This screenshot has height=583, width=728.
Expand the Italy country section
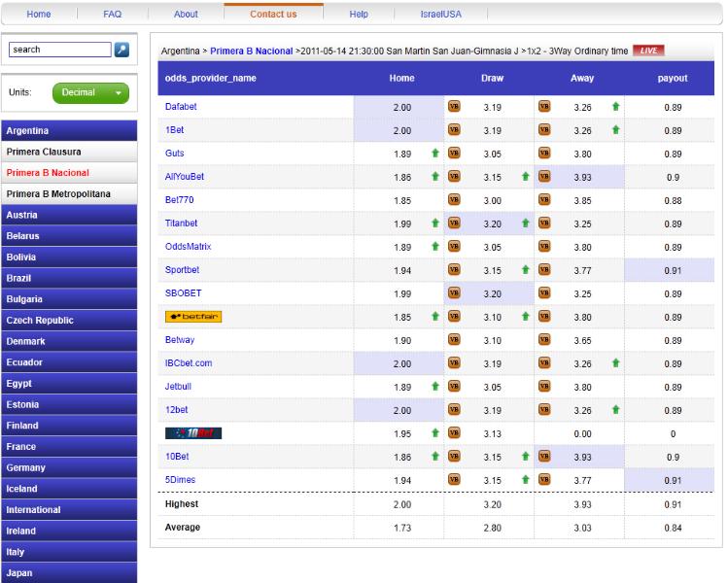(x=69, y=552)
